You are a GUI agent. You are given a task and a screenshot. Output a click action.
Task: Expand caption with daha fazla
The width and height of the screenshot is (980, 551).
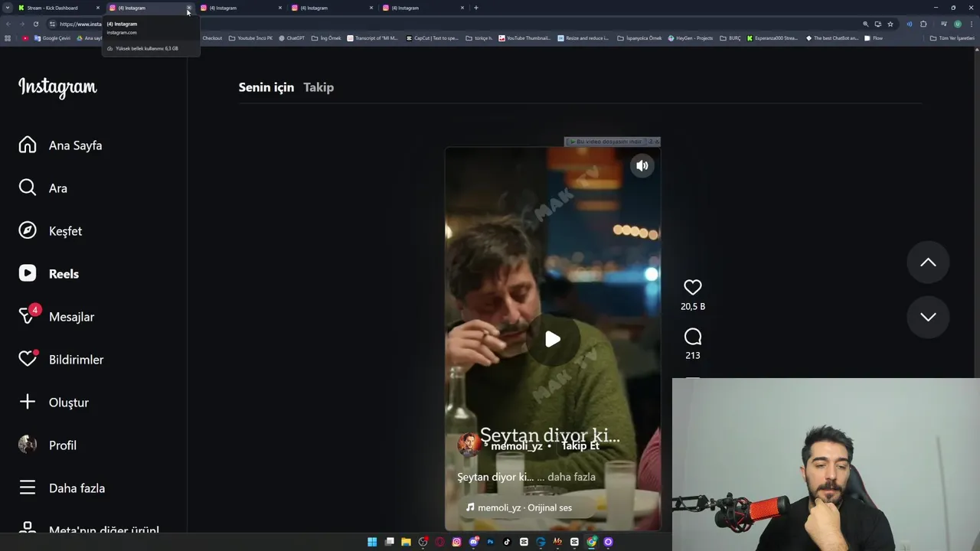point(571,477)
